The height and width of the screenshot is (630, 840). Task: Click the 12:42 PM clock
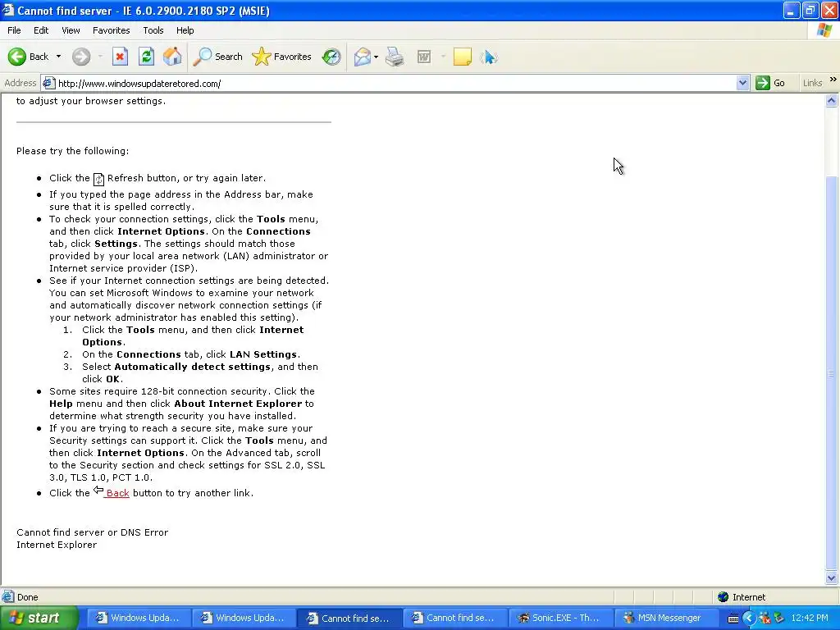pyautogui.click(x=810, y=619)
